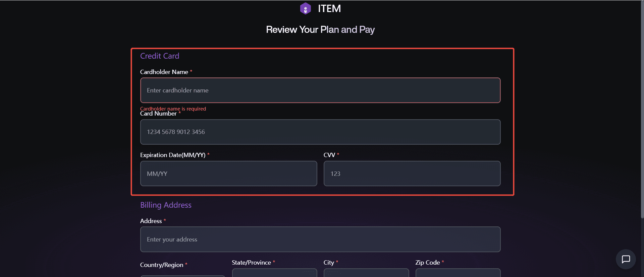Click the ITEM brand name text

coord(329,9)
